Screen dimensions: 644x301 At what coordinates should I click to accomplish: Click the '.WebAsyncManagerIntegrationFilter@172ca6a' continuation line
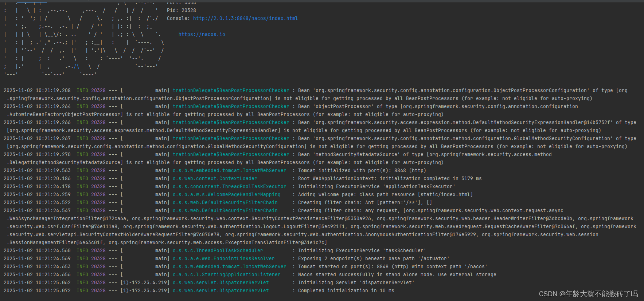pyautogui.click(x=320, y=218)
